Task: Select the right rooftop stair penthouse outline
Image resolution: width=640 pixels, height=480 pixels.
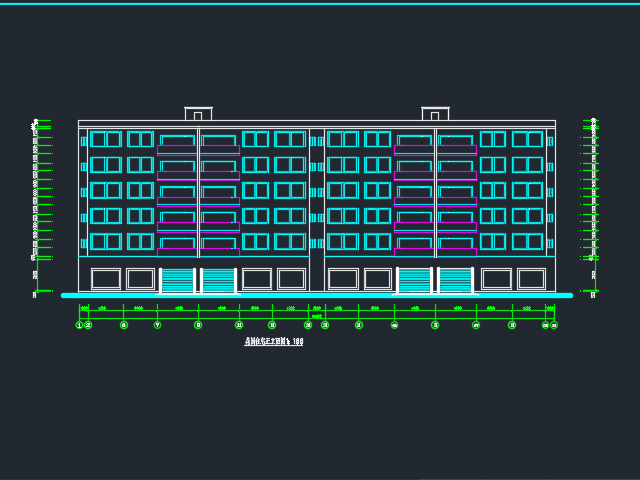Action: [435, 113]
